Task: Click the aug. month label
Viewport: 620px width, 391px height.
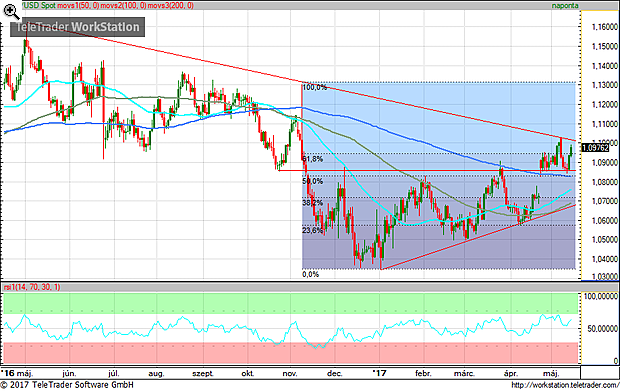Action: (x=157, y=374)
